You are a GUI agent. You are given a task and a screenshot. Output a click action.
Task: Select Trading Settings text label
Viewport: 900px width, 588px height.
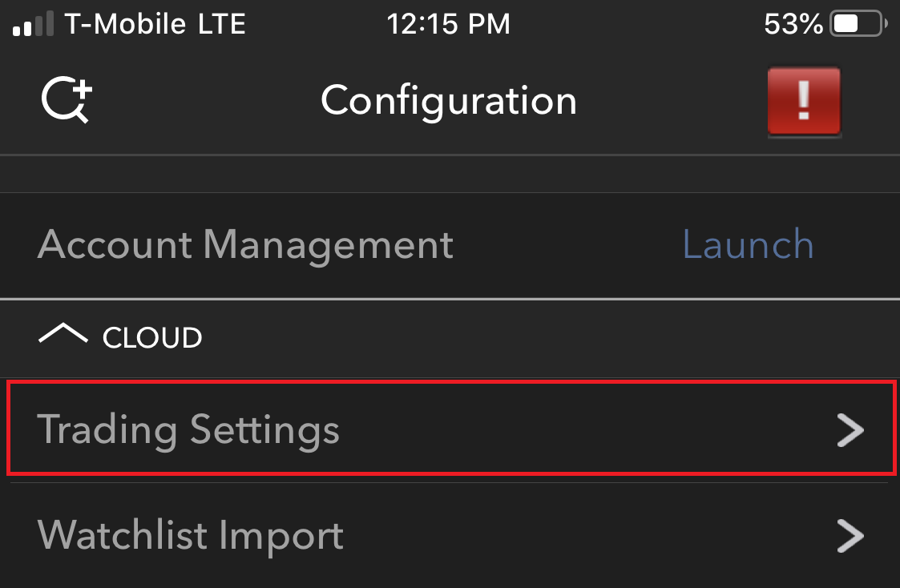(188, 430)
